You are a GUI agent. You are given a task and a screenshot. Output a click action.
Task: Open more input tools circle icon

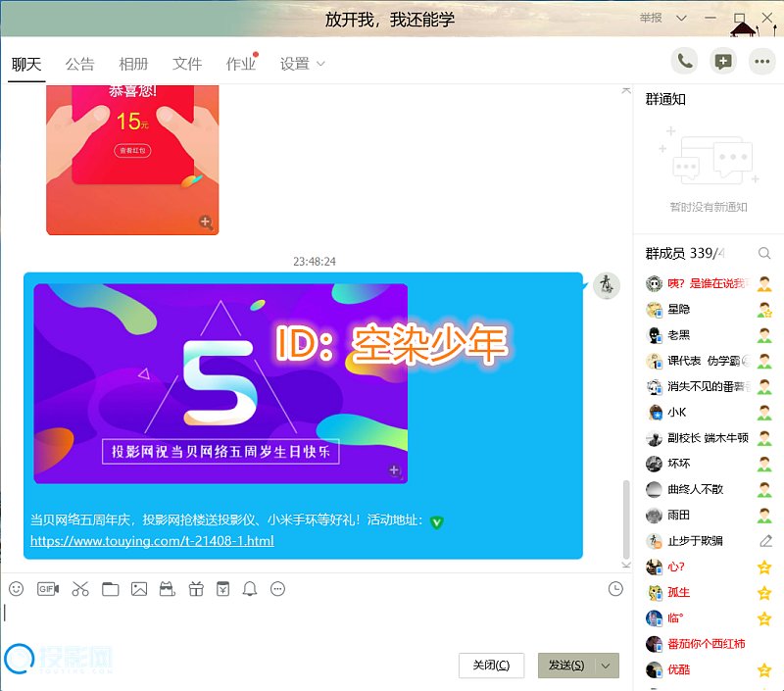coord(277,589)
